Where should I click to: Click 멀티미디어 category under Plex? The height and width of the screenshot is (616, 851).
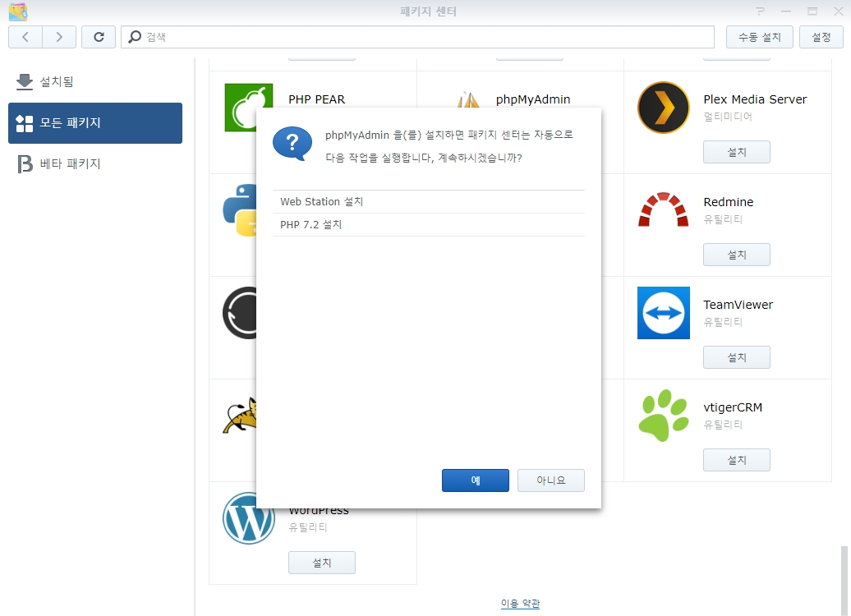point(728,117)
